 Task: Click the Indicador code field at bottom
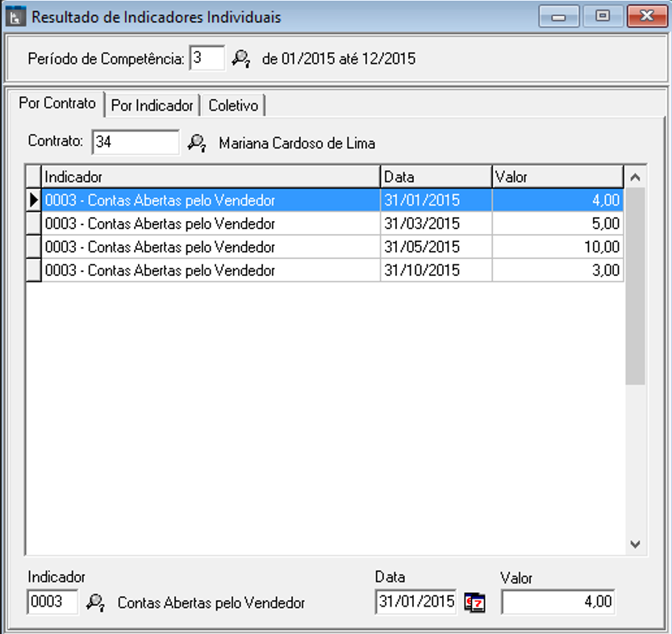[52, 602]
